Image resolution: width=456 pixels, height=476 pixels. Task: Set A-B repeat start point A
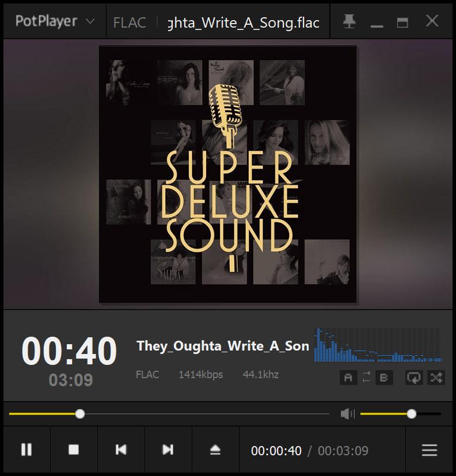pyautogui.click(x=348, y=378)
